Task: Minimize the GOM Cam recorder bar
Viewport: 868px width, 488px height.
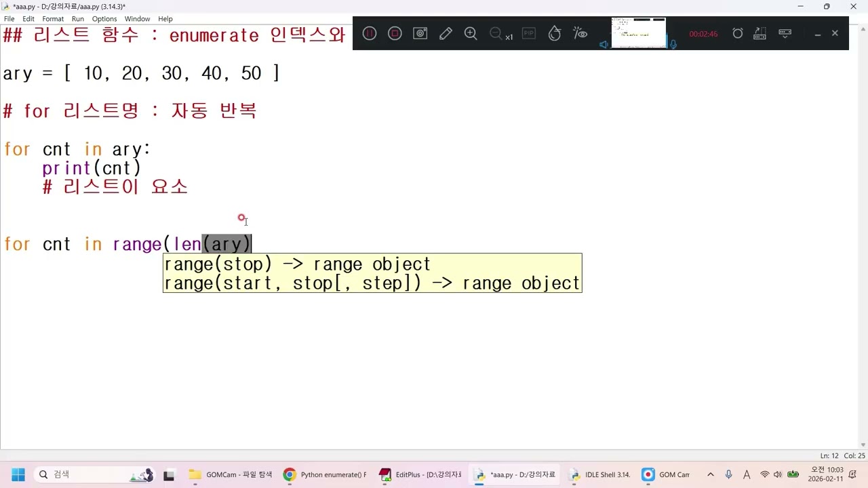Action: (x=818, y=33)
